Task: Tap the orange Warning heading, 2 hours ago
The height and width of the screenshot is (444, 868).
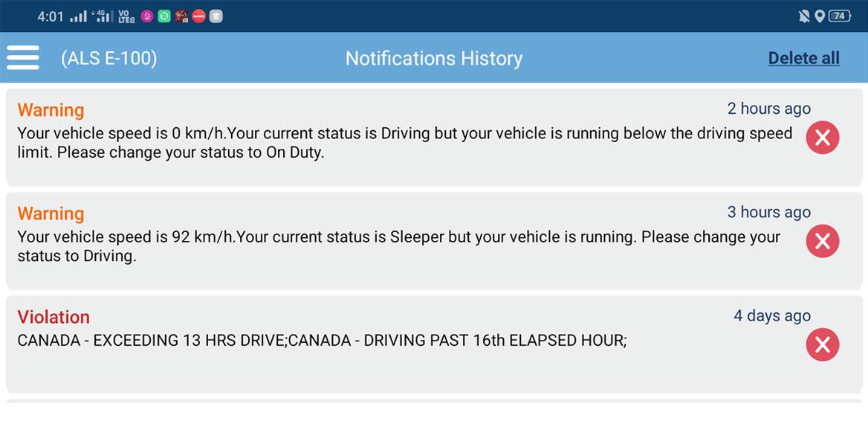Action: (51, 110)
